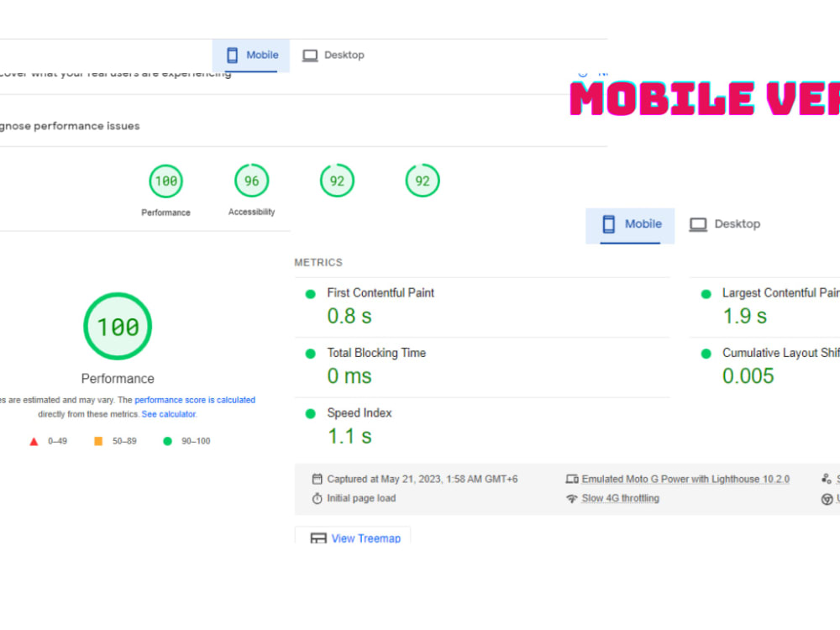Click the Total Blocking Time label
This screenshot has height=630, width=840.
[376, 353]
